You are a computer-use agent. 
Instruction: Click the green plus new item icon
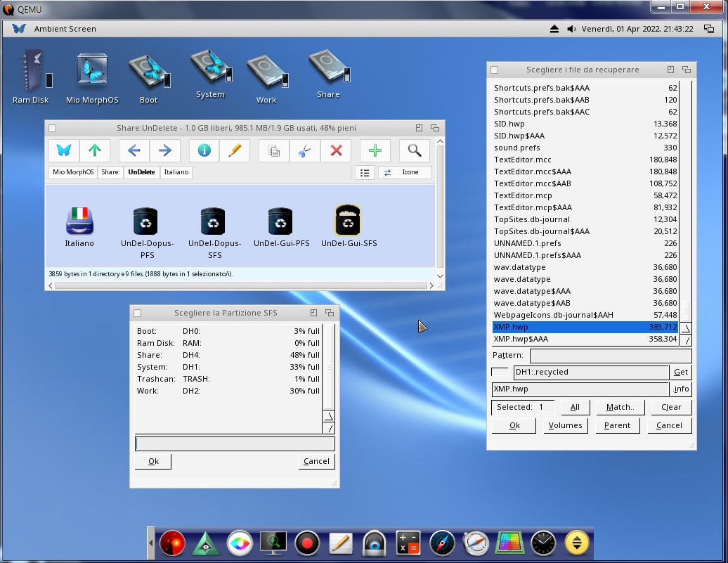pos(375,150)
